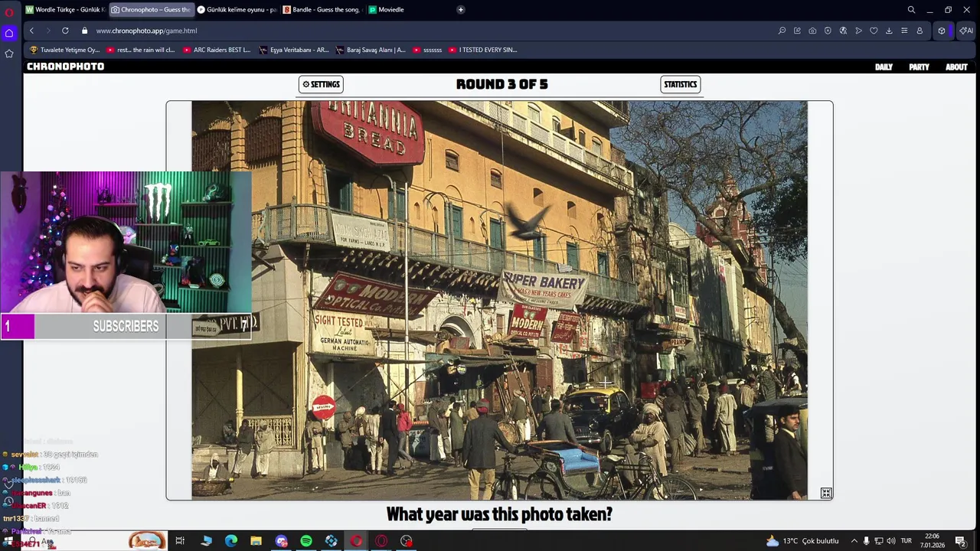The width and height of the screenshot is (980, 551).
Task: Take a snapshot with the camera icon
Action: coord(812,31)
